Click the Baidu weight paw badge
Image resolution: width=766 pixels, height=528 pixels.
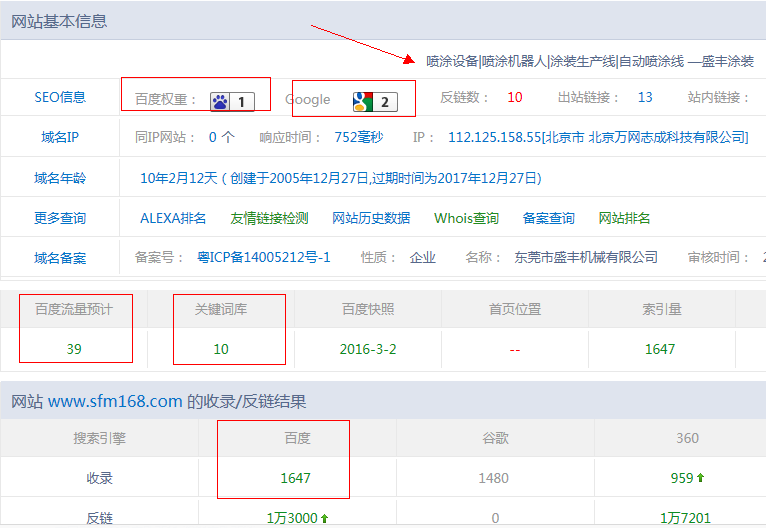(232, 100)
